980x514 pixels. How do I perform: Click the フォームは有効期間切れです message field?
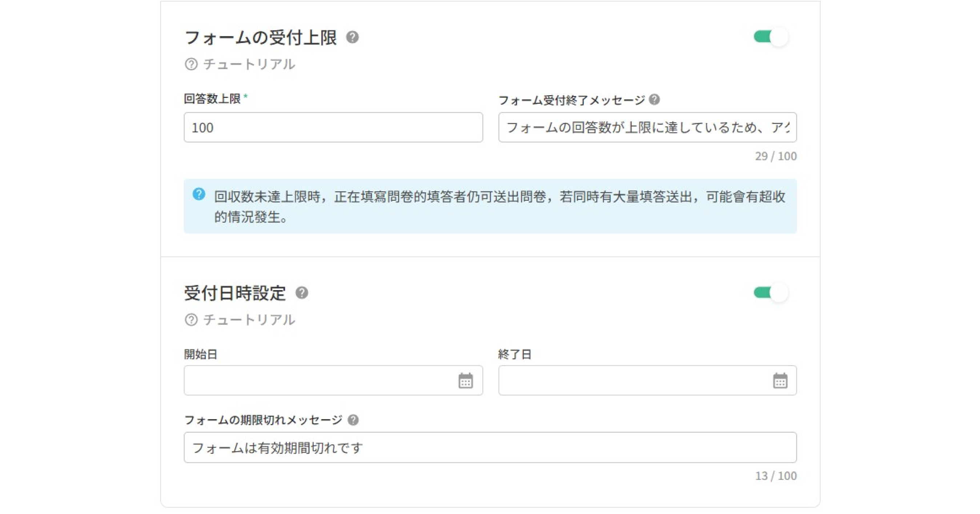point(490,447)
